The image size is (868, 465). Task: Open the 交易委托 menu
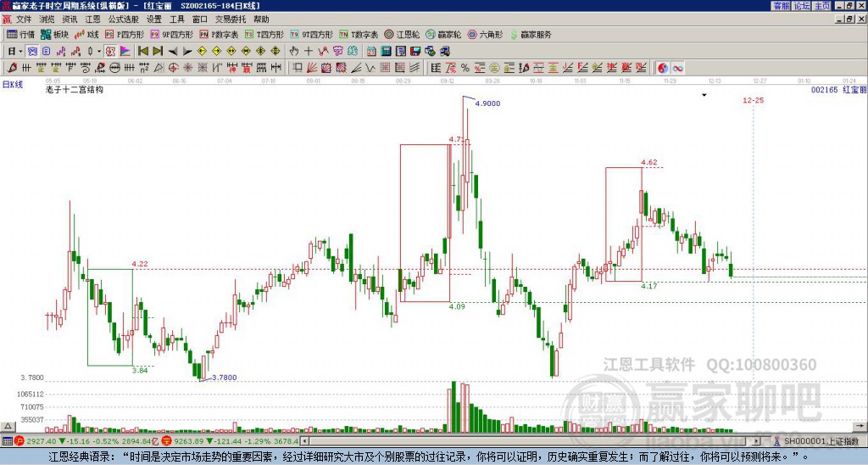pos(231,20)
